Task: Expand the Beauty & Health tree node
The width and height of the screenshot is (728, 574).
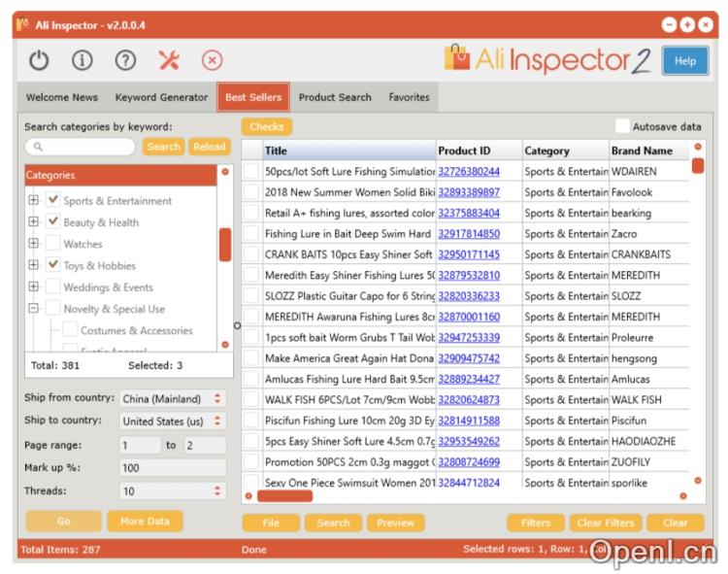Action: (34, 222)
